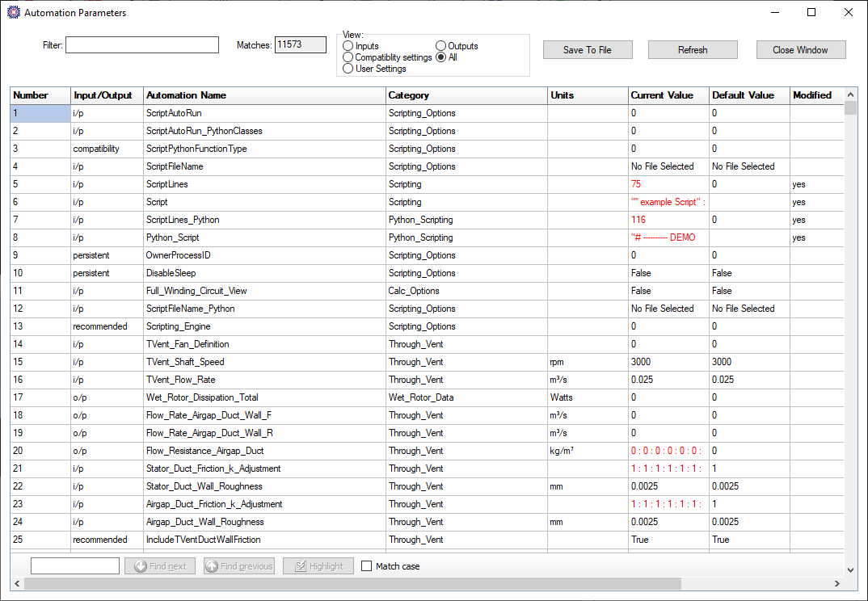Sort by the Category column header
The width and height of the screenshot is (868, 601).
[466, 95]
